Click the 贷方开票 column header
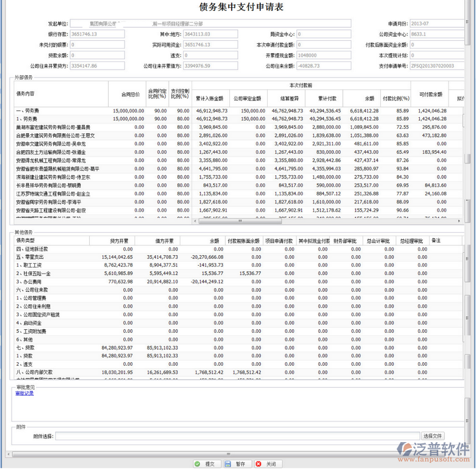Viewport: 476px width, 469px height. 120,241
